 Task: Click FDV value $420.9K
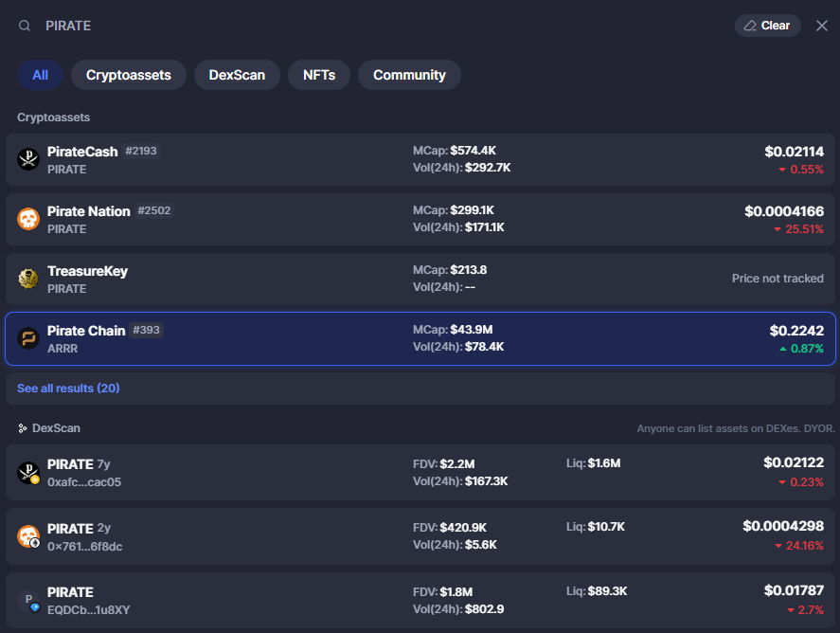pyautogui.click(x=463, y=528)
